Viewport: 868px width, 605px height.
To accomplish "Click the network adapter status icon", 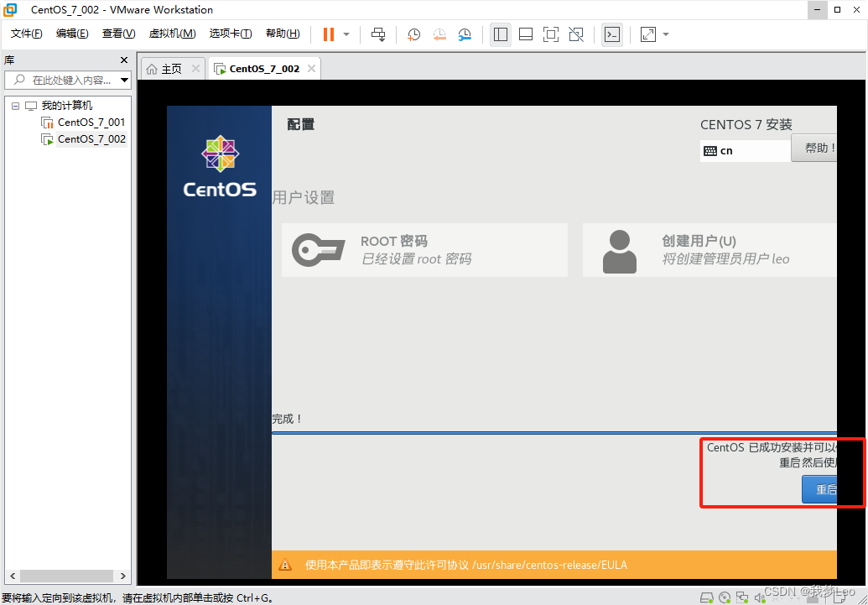I will [x=742, y=597].
